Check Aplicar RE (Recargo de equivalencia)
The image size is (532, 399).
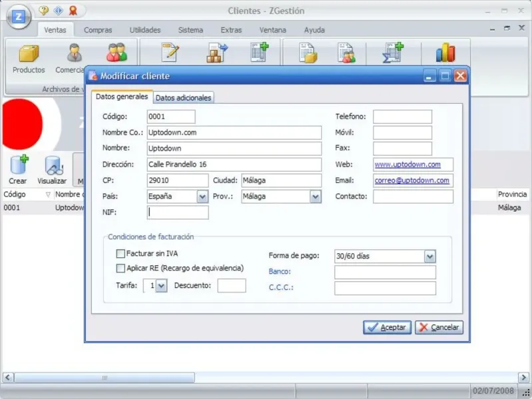coord(120,268)
